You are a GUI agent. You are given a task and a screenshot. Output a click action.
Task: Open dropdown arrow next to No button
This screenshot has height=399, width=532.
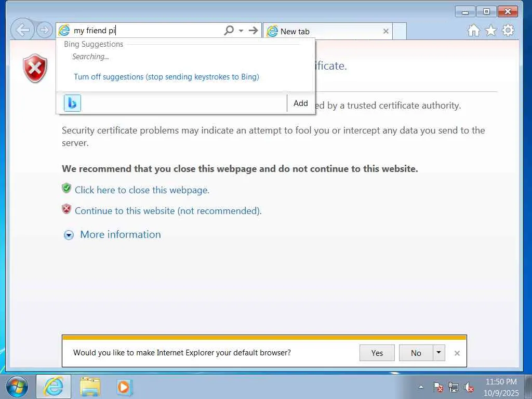[438, 353]
